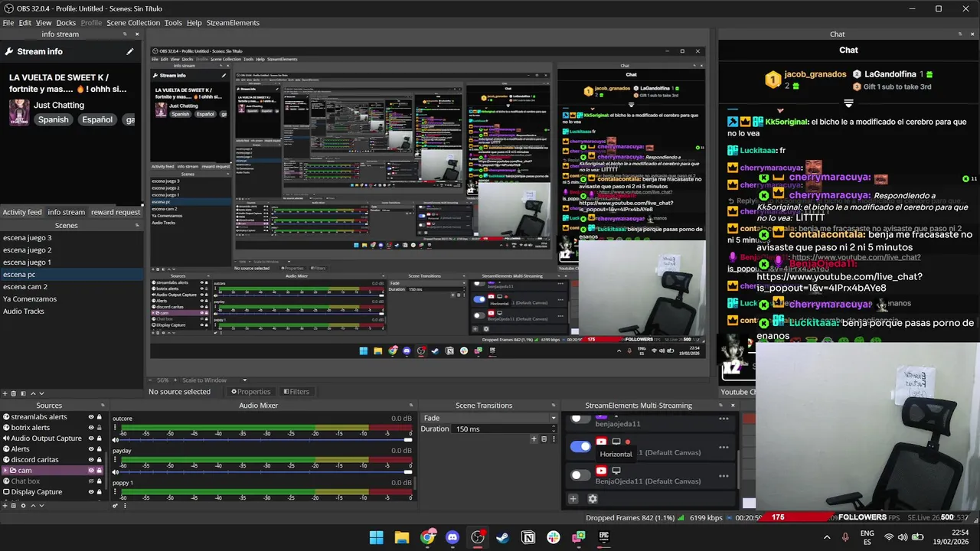Image resolution: width=980 pixels, height=551 pixels.
Task: Open the Docks menu
Action: (66, 23)
